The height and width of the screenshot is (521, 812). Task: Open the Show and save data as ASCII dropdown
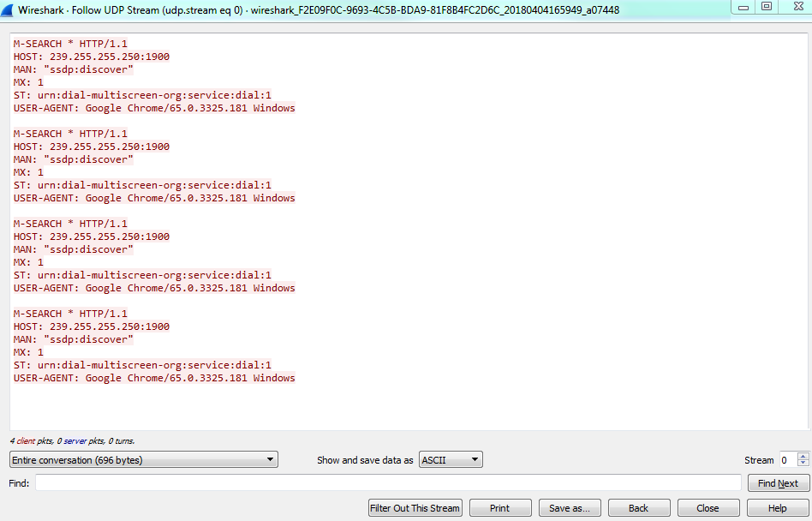[451, 459]
